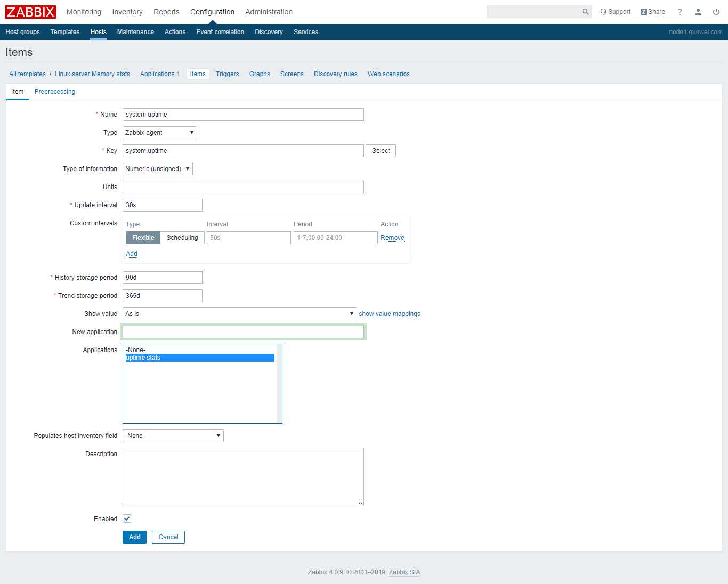Viewport: 728px width, 584px height.
Task: Click the Applications list scrollbar
Action: (x=279, y=384)
